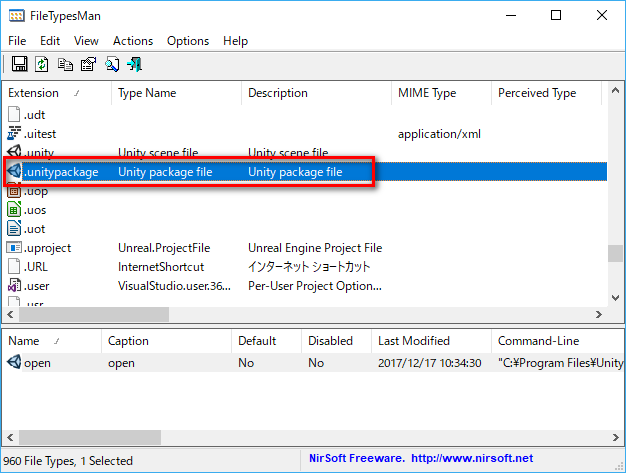Click the application/xml MIME type cell
This screenshot has height=473, width=626.
(439, 134)
